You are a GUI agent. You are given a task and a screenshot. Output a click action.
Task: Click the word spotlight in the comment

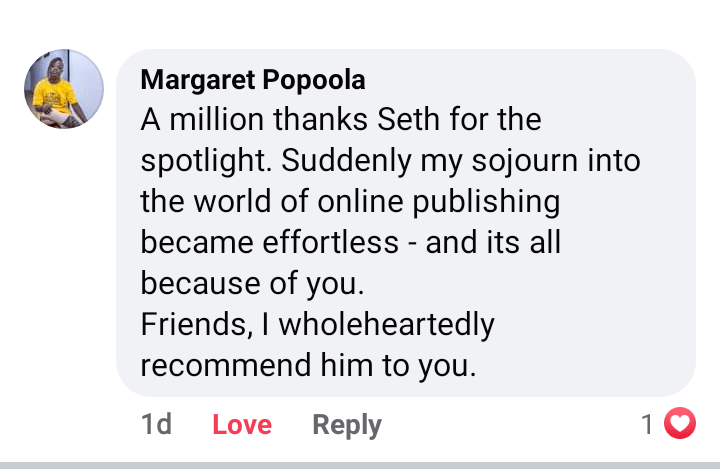(x=194, y=162)
